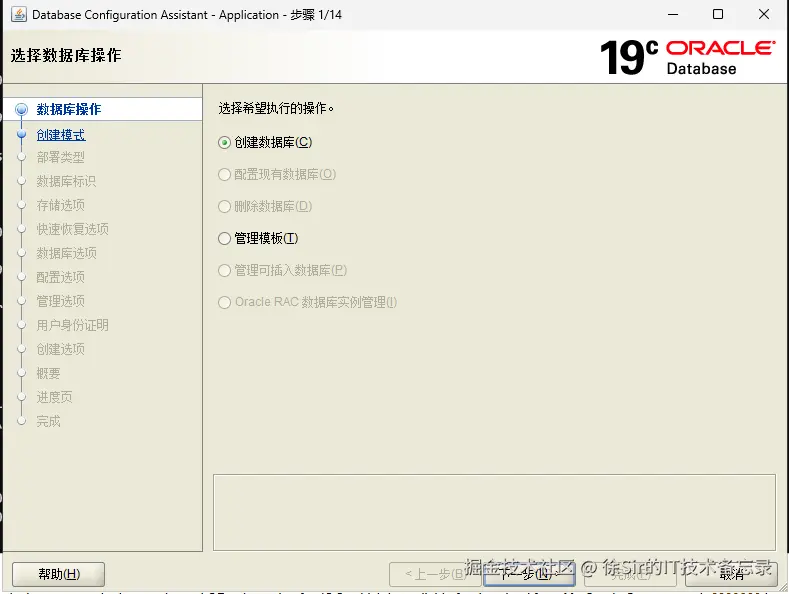
Task: Click the 配置选项 step in sidebar
Action: click(60, 277)
